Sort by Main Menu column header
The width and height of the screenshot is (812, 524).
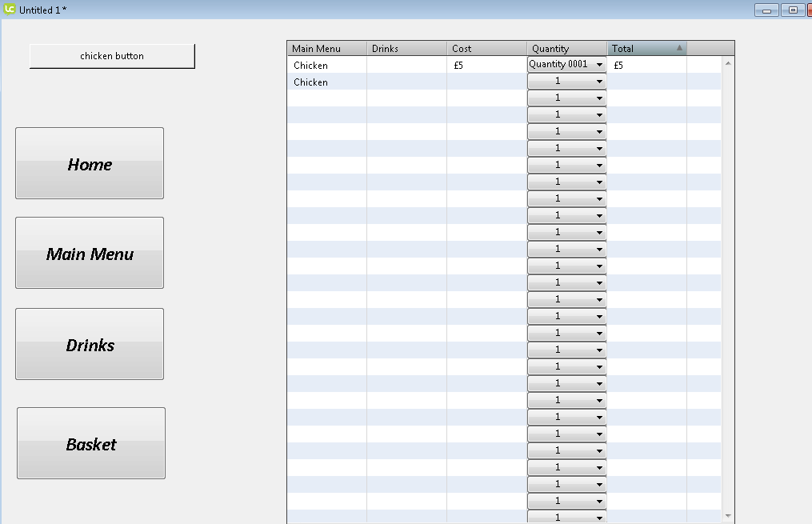326,49
